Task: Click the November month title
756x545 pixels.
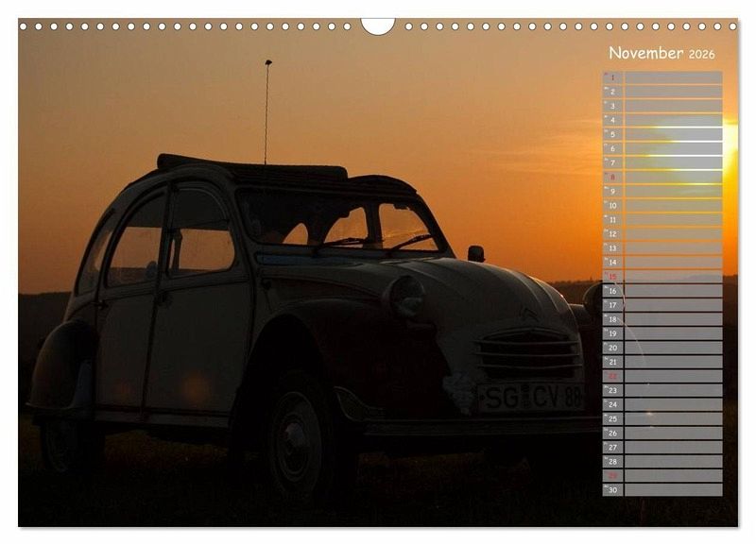Action: [x=645, y=53]
